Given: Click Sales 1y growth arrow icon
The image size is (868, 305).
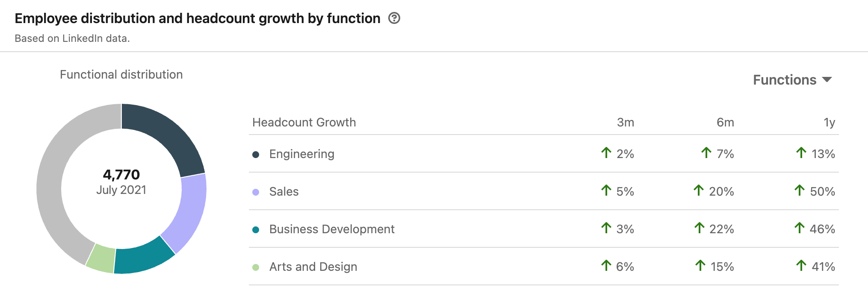Looking at the screenshot, I should coord(800,190).
